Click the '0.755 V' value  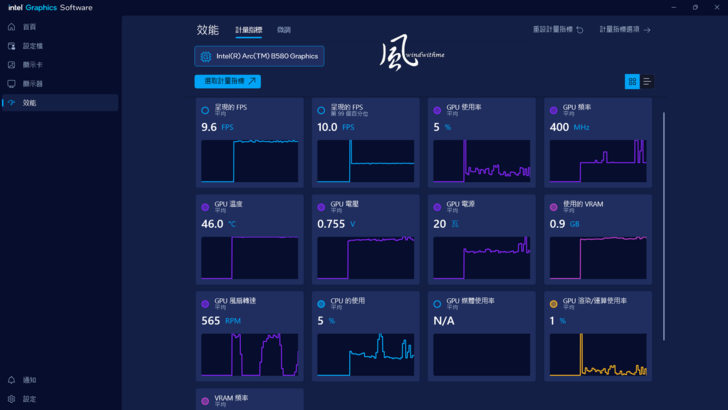point(336,224)
